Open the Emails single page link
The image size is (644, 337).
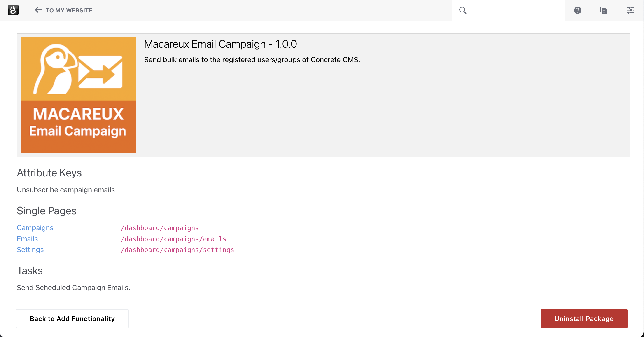coord(27,239)
